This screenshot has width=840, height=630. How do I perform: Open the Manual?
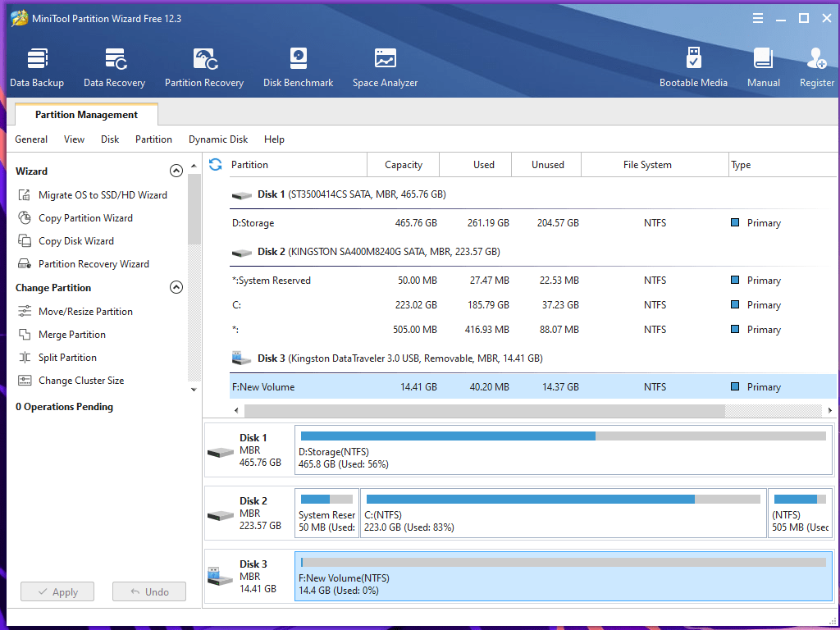click(763, 66)
